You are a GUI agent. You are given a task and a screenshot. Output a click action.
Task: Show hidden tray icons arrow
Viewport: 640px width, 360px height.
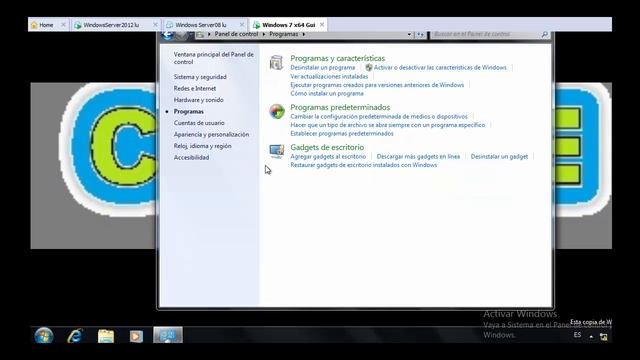591,337
